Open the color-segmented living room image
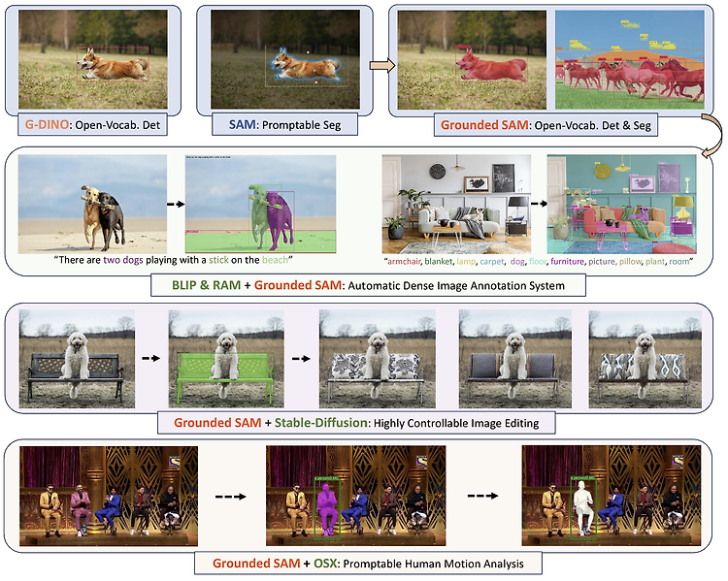This screenshot has height=581, width=728. click(621, 205)
